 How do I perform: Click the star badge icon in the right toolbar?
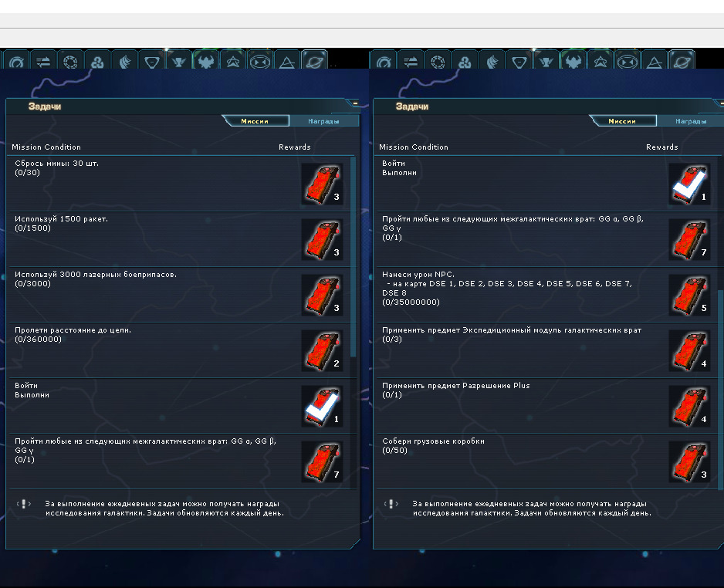601,60
